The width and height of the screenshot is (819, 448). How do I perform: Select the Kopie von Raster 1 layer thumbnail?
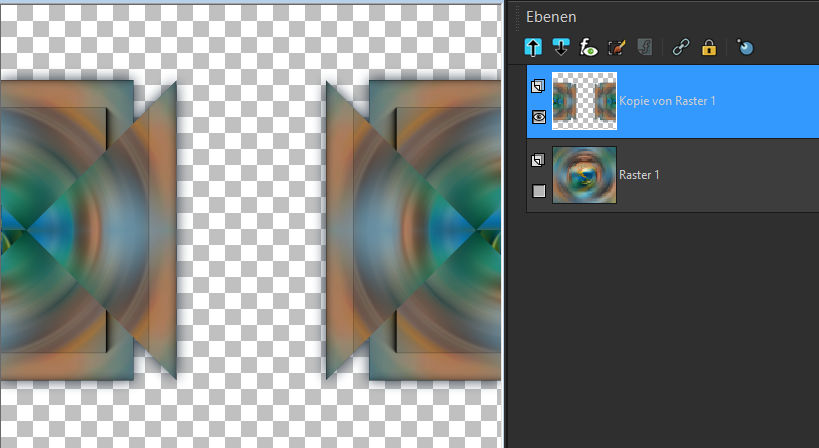pyautogui.click(x=584, y=101)
